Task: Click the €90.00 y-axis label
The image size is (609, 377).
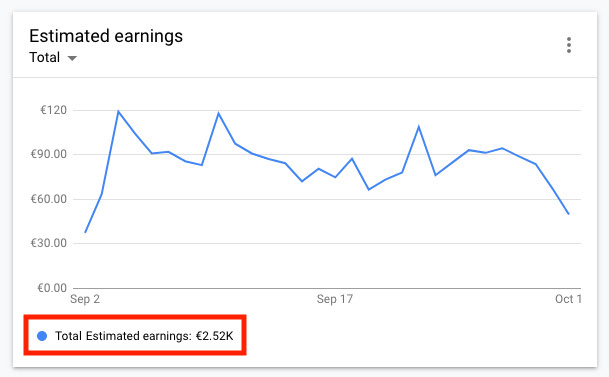Action: pos(49,155)
